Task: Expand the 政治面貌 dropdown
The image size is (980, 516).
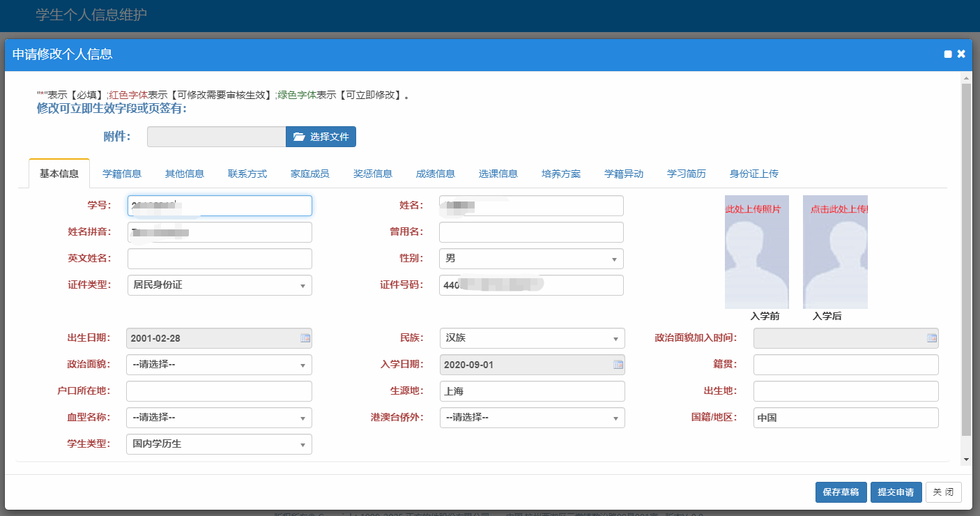Action: (x=219, y=365)
